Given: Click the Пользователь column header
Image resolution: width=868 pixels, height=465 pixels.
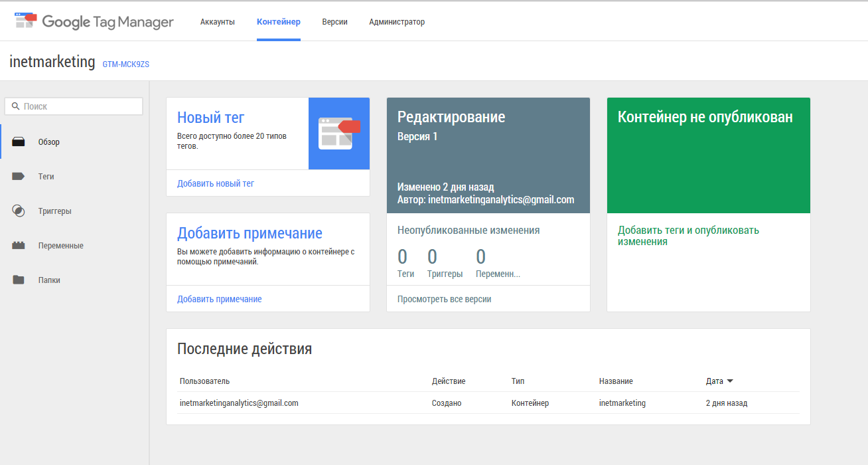Looking at the screenshot, I should coord(204,381).
